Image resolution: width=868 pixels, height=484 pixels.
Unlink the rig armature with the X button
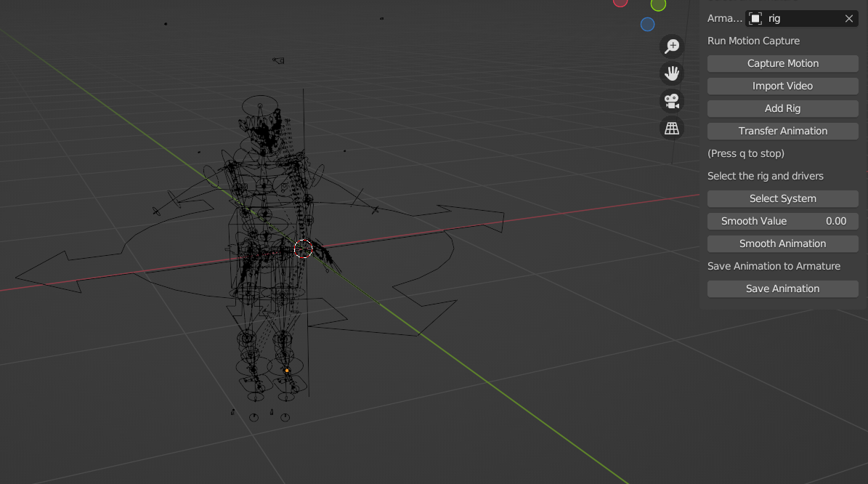pyautogui.click(x=848, y=18)
